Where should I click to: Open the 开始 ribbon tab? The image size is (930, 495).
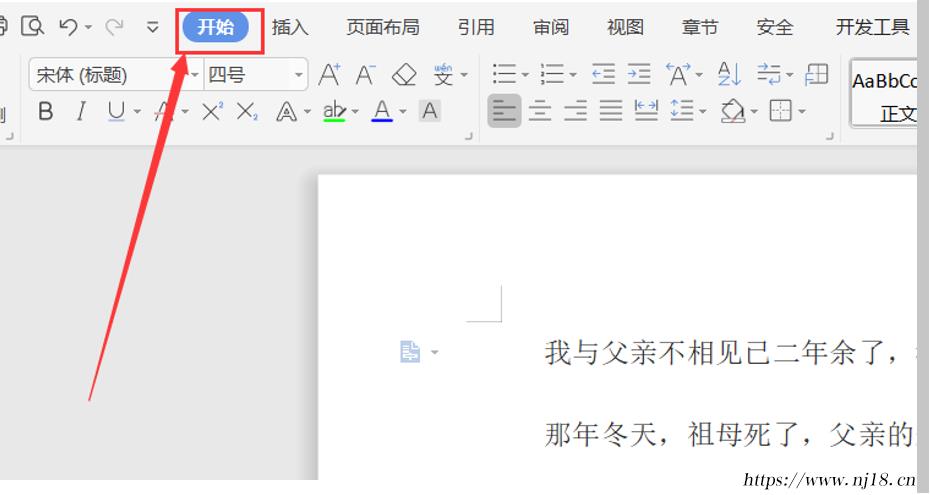215,27
